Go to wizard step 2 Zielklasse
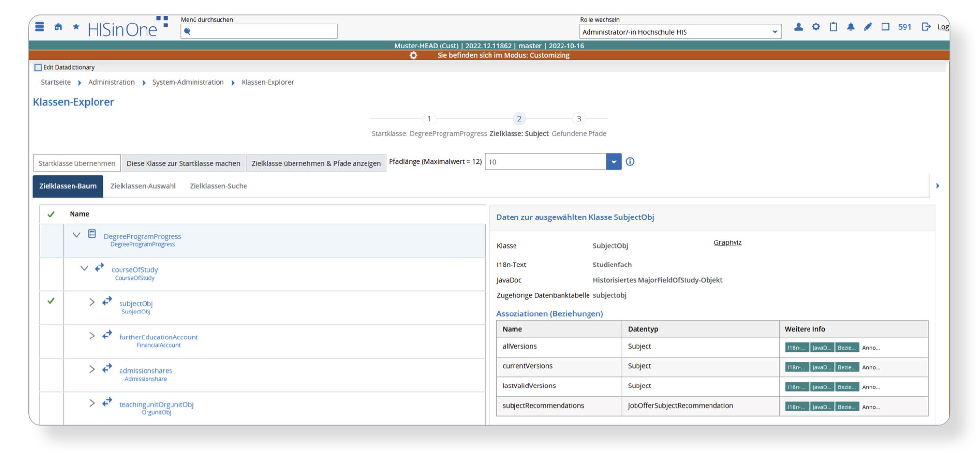Screen dimensions: 980x458 pos(519,119)
